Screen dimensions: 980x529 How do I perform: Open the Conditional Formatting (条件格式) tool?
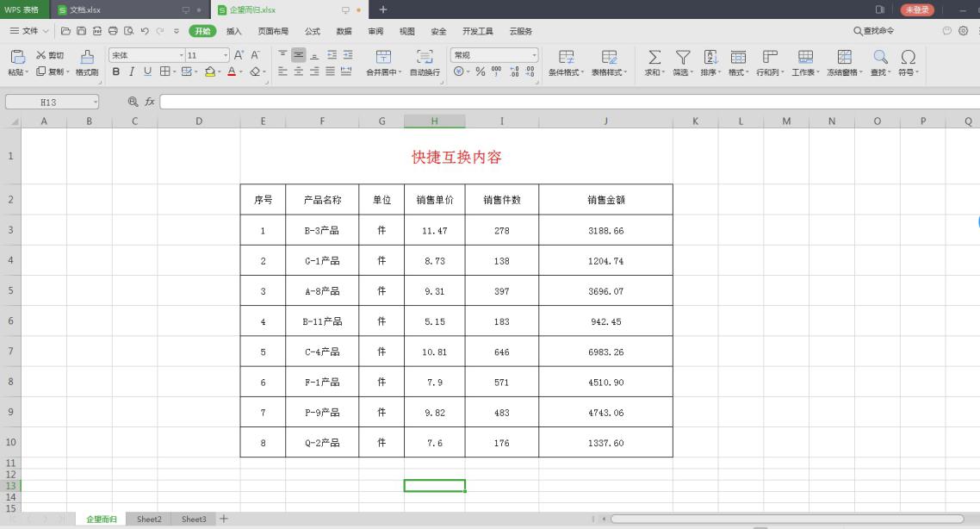tap(566, 60)
